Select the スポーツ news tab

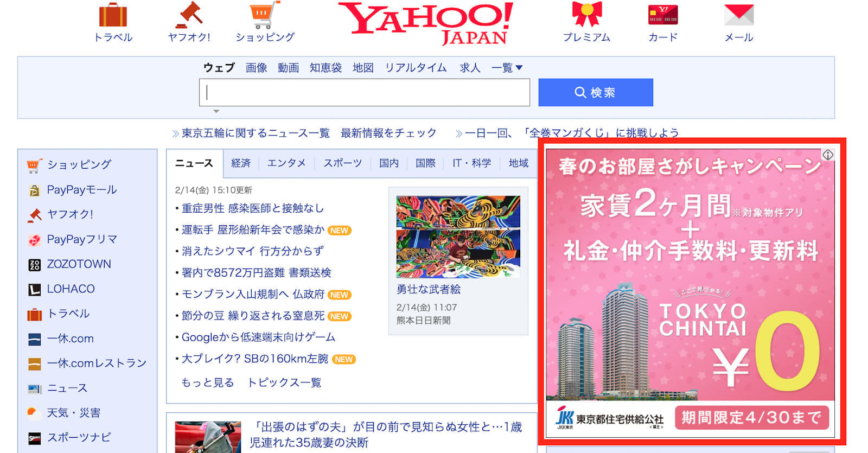342,163
